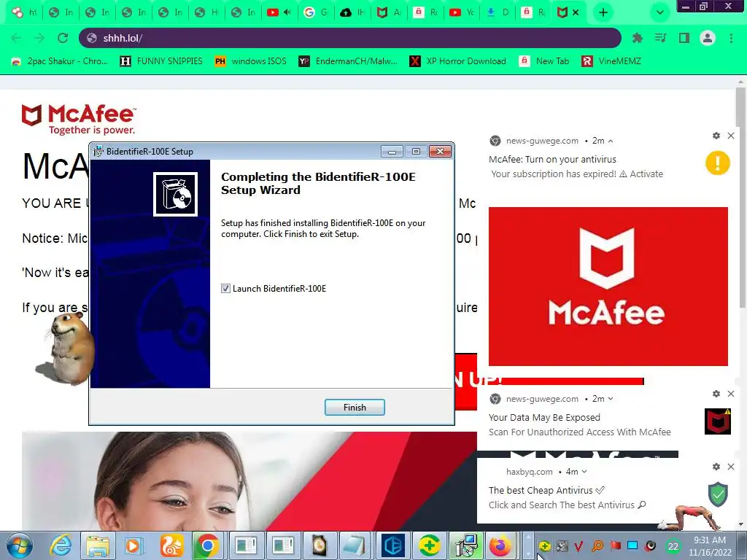
Task: Open Windows Explorer folder in taskbar
Action: coord(97,546)
